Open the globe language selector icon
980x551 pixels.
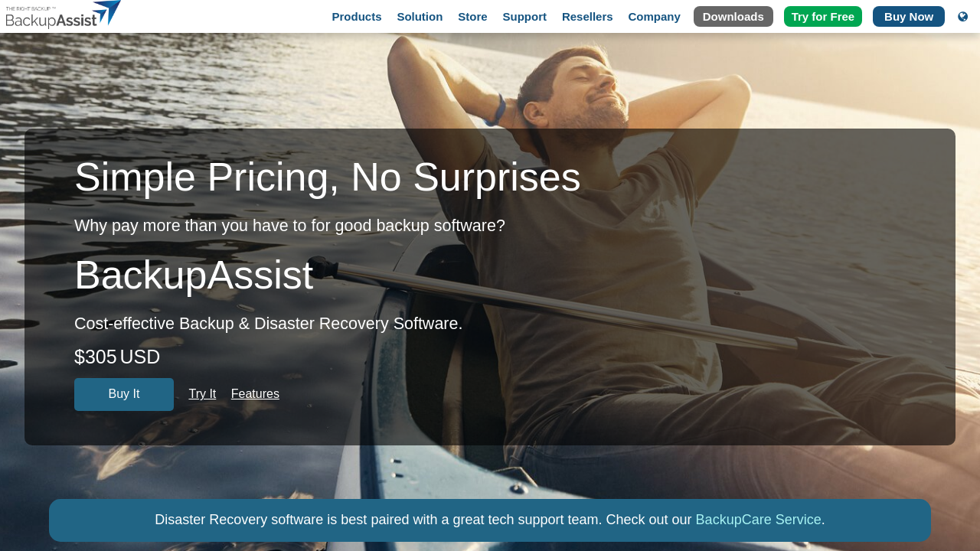tap(963, 16)
